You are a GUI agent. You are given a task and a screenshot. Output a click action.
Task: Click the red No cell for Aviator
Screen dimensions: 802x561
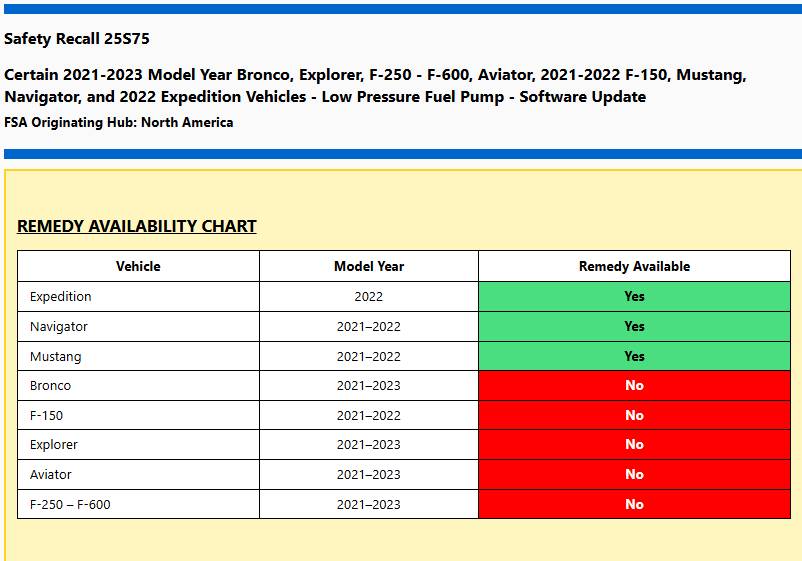click(x=634, y=475)
